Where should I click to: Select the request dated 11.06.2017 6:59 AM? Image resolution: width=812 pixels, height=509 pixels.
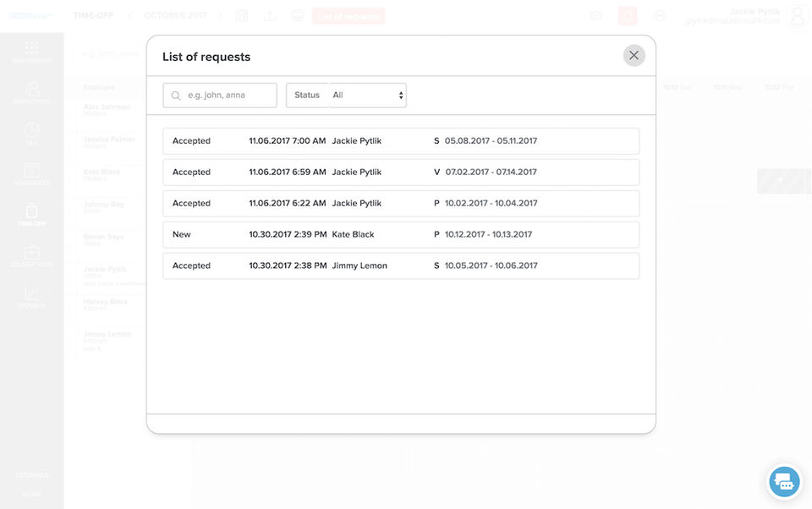[x=401, y=172]
